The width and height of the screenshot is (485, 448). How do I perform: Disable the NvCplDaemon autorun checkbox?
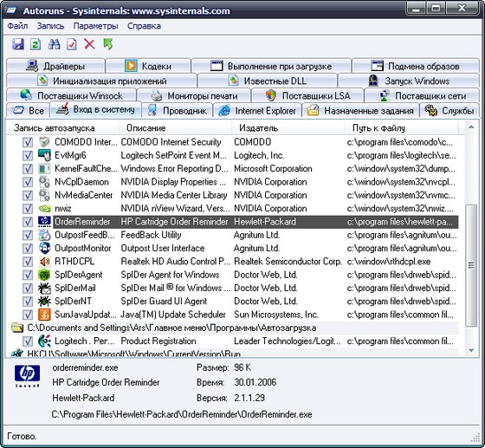tap(28, 182)
